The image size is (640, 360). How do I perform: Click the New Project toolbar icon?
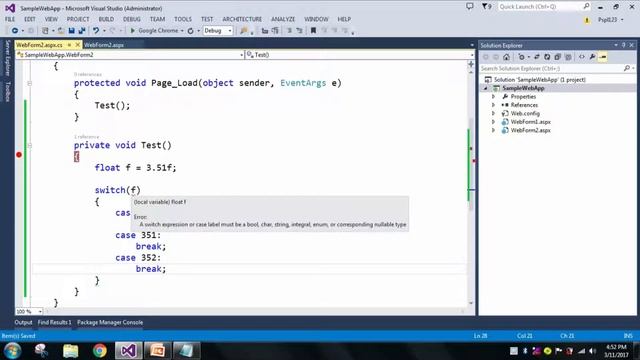tap(45, 31)
